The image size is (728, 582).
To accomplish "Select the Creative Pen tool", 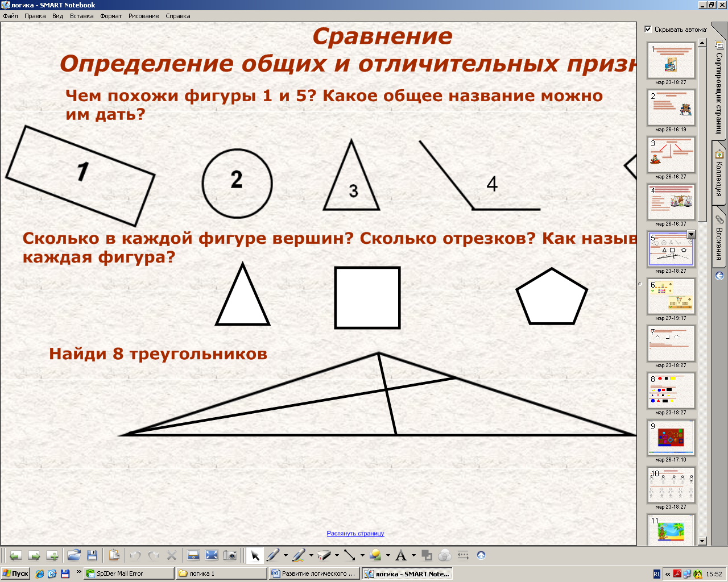I will [299, 555].
